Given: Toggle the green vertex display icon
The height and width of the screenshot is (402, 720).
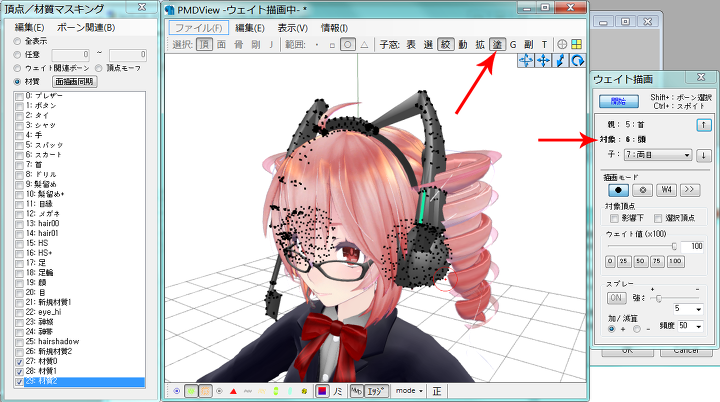Looking at the screenshot, I should click(191, 391).
